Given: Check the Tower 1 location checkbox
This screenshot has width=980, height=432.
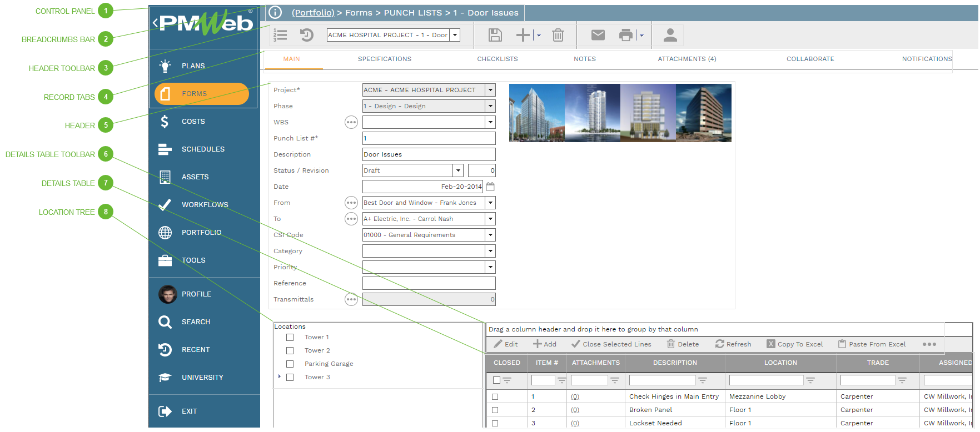Looking at the screenshot, I should [x=290, y=338].
